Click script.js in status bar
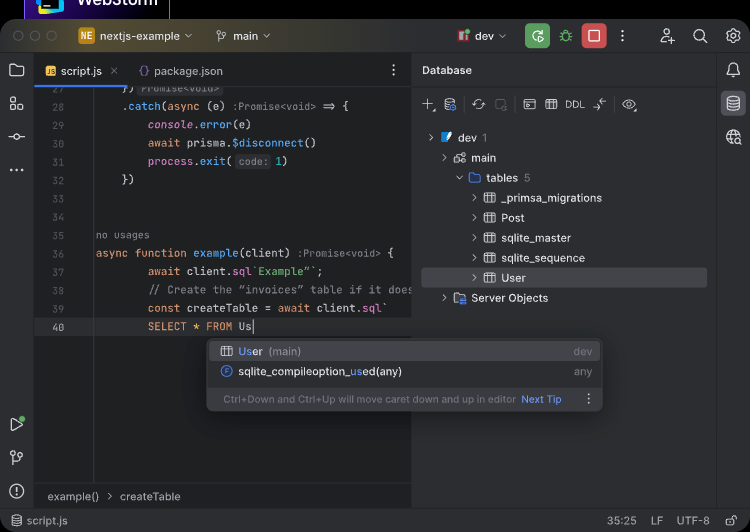 point(39,521)
